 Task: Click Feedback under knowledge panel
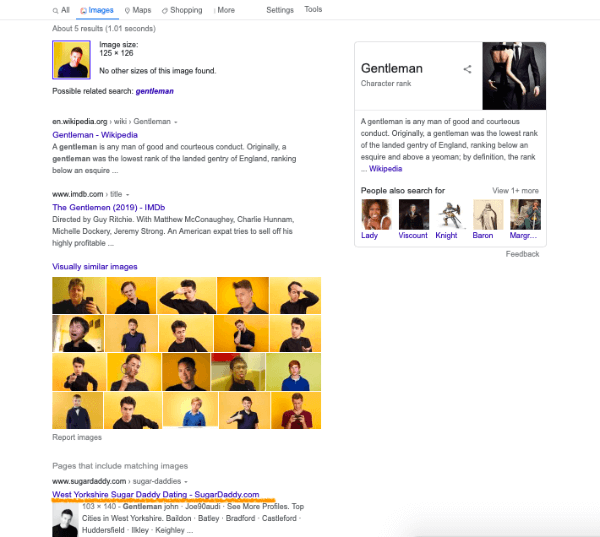click(522, 254)
